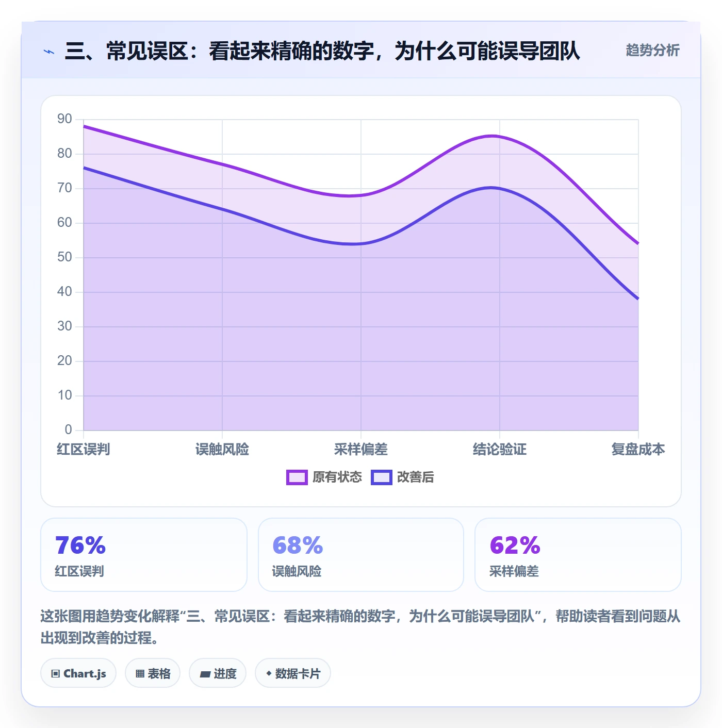Viewport: 722px width, 728px height.
Task: Open the 68% 误触风险 stat card
Action: click(x=361, y=555)
